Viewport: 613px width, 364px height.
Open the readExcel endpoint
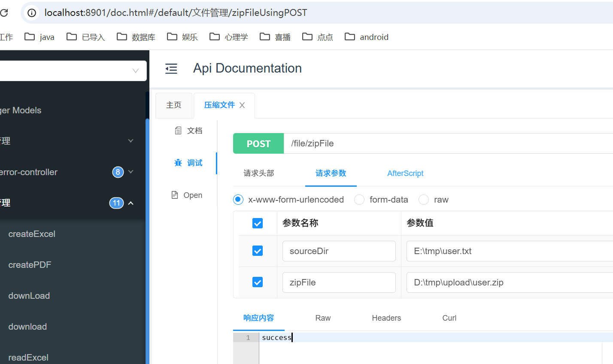click(28, 357)
